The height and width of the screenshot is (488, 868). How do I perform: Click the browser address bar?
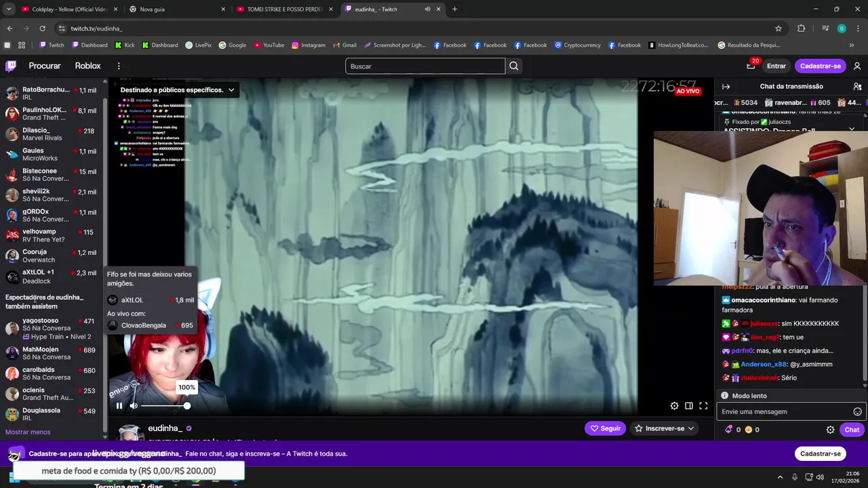pyautogui.click(x=414, y=28)
